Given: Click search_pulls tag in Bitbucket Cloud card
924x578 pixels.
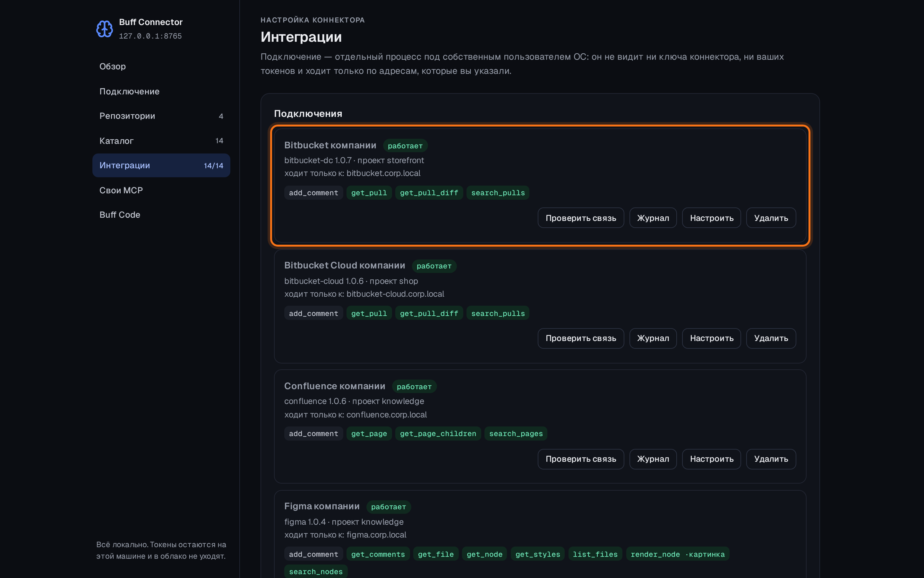Looking at the screenshot, I should (498, 313).
